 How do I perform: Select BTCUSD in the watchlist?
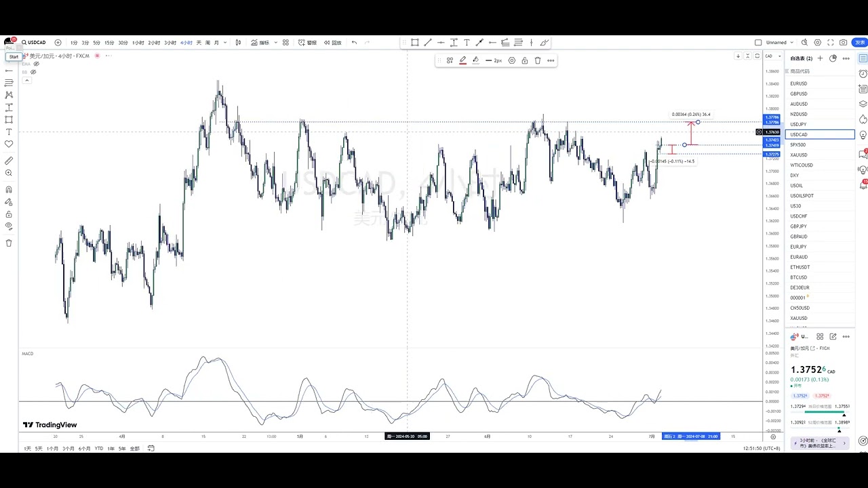click(x=820, y=277)
